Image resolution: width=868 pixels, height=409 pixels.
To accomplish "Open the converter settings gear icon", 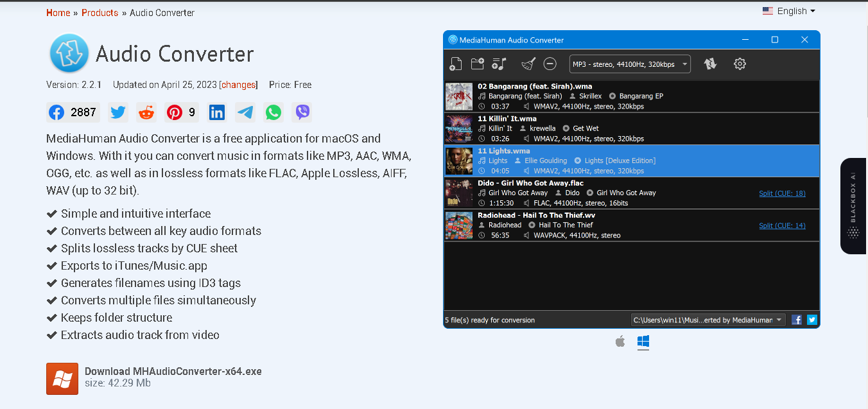I will click(740, 64).
